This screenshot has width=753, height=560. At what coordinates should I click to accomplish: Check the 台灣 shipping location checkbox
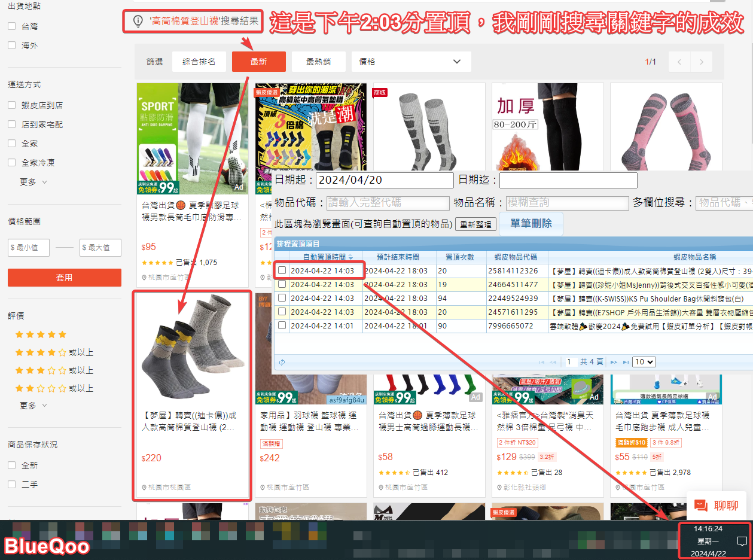tap(12, 26)
